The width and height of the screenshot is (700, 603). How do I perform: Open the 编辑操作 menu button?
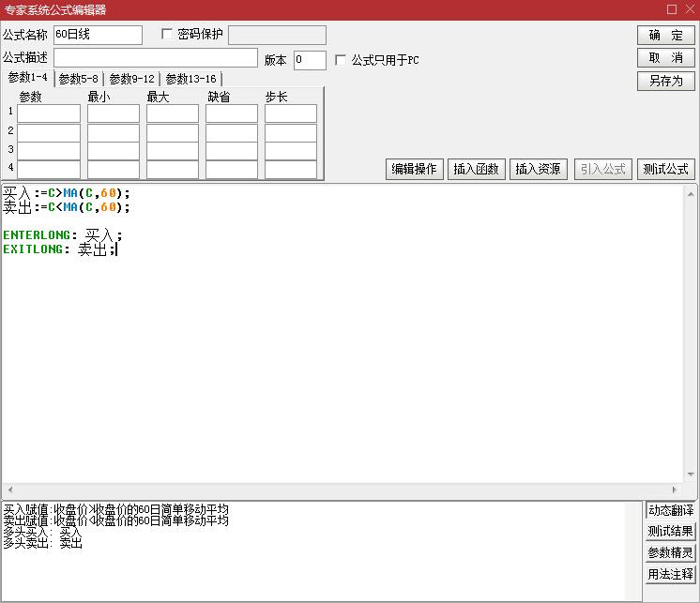[414, 169]
